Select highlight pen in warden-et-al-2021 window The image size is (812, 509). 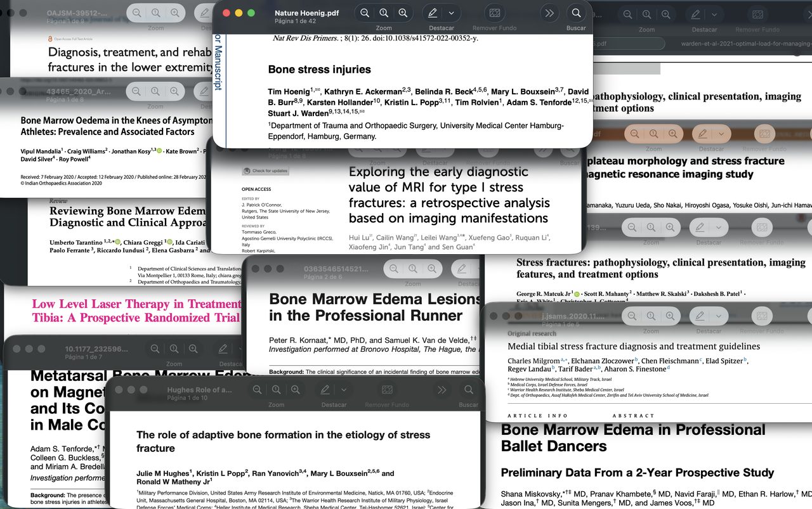coord(696,14)
